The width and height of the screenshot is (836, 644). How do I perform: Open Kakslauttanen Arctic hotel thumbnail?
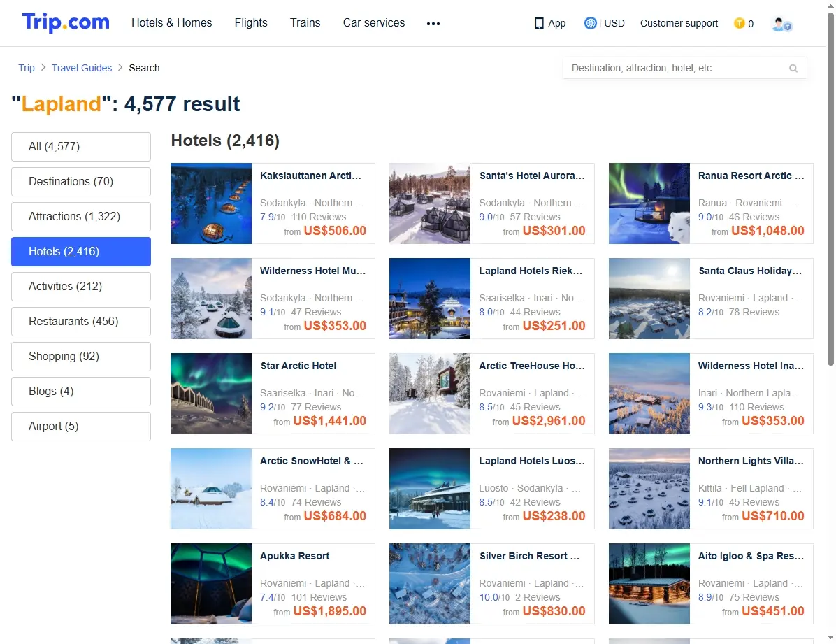click(211, 203)
